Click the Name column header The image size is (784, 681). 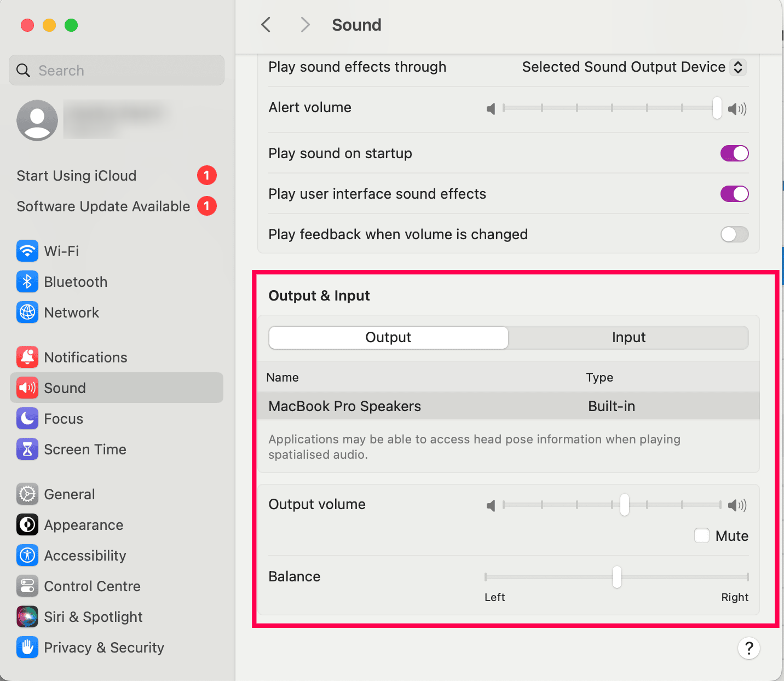coord(283,377)
